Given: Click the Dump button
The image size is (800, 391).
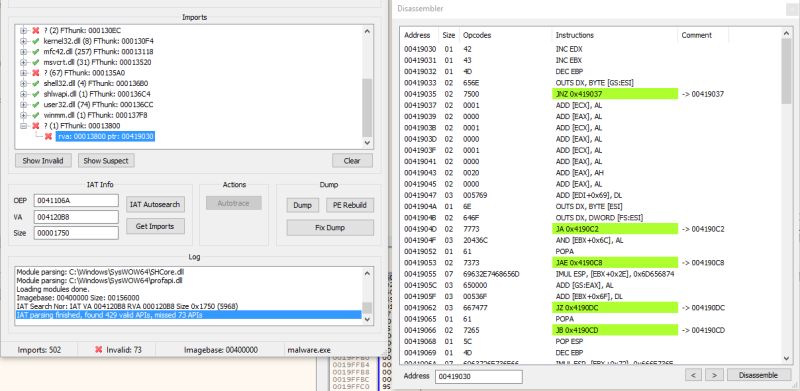Looking at the screenshot, I should 303,205.
